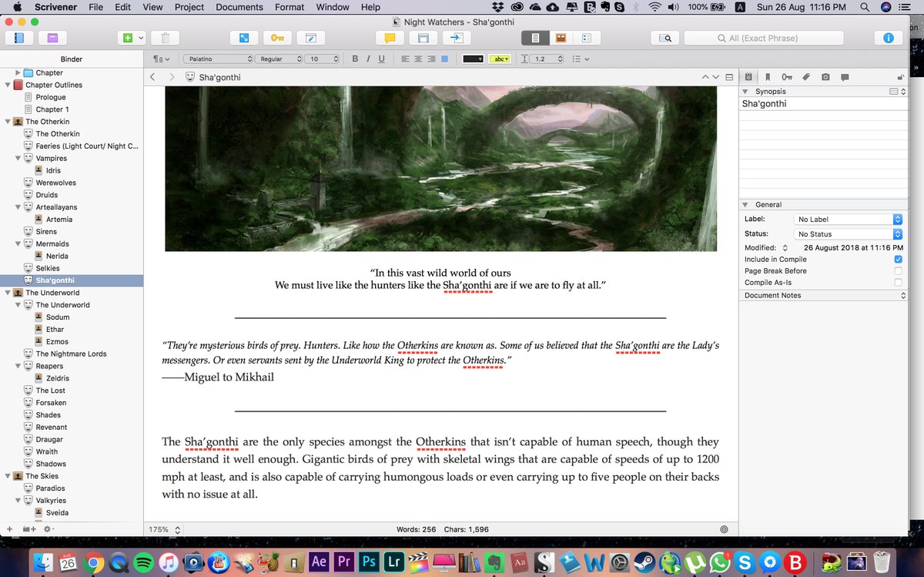This screenshot has width=924, height=577.
Task: Toggle Bold formatting
Action: (x=355, y=59)
